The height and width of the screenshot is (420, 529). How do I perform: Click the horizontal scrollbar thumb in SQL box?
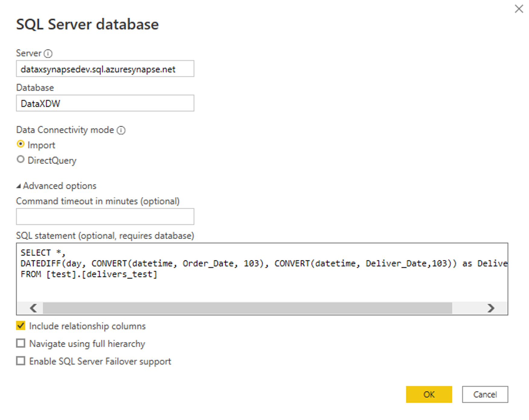(x=247, y=308)
